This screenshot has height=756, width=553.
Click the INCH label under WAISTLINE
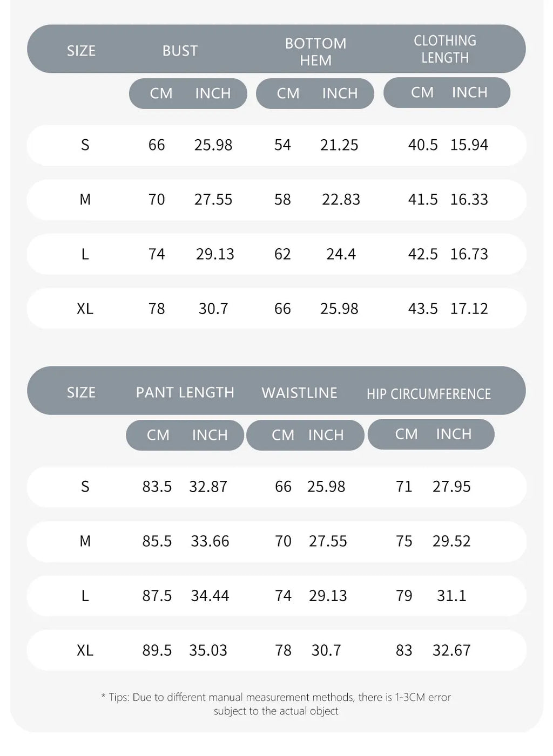326,435
